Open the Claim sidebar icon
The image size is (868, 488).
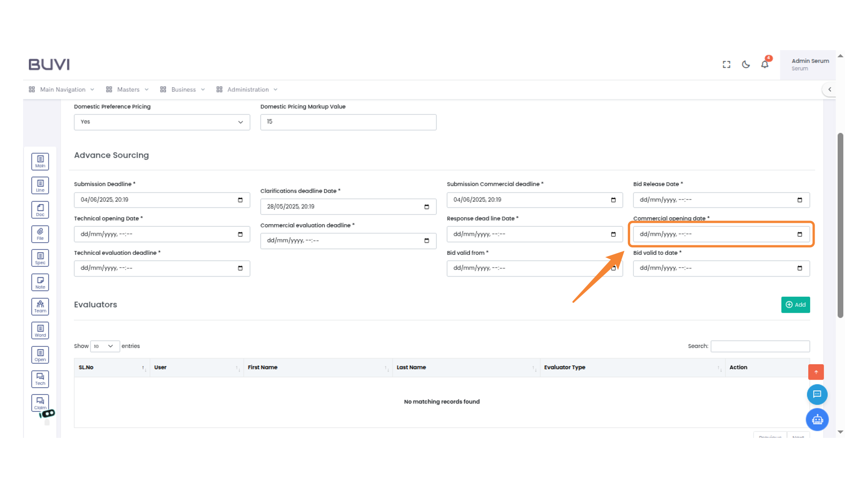40,403
